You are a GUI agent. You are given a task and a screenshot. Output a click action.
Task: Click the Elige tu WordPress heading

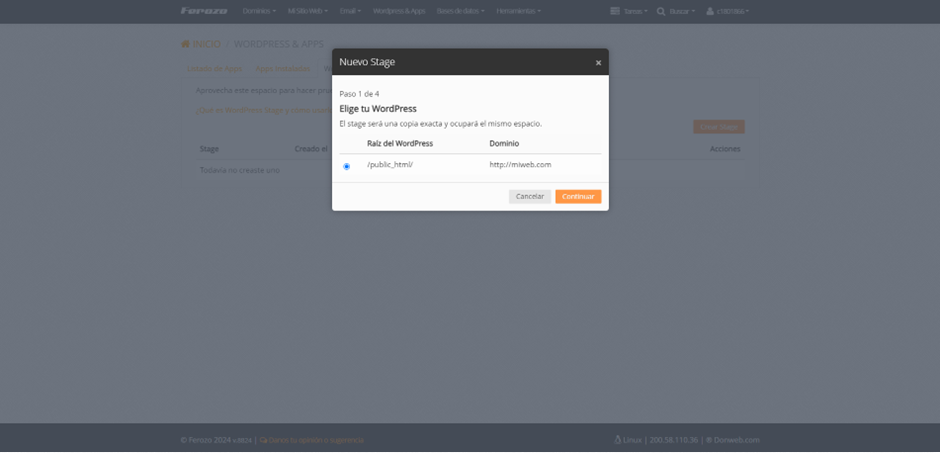pyautogui.click(x=378, y=108)
